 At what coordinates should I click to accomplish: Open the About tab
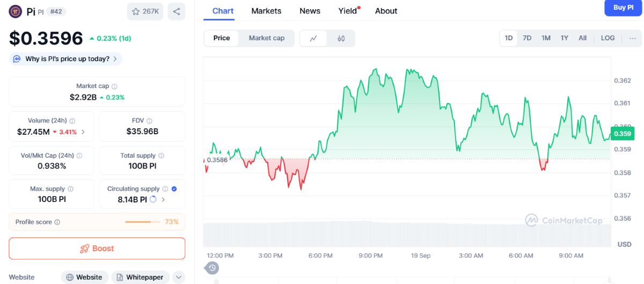click(386, 11)
